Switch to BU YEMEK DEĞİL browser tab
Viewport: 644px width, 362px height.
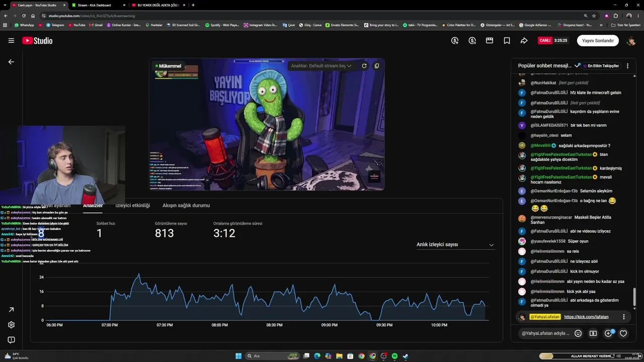pos(158,5)
